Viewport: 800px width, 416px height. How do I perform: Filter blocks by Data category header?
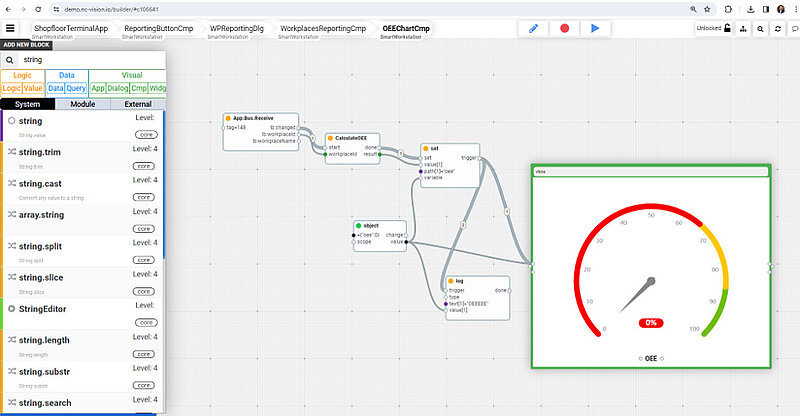click(x=67, y=75)
